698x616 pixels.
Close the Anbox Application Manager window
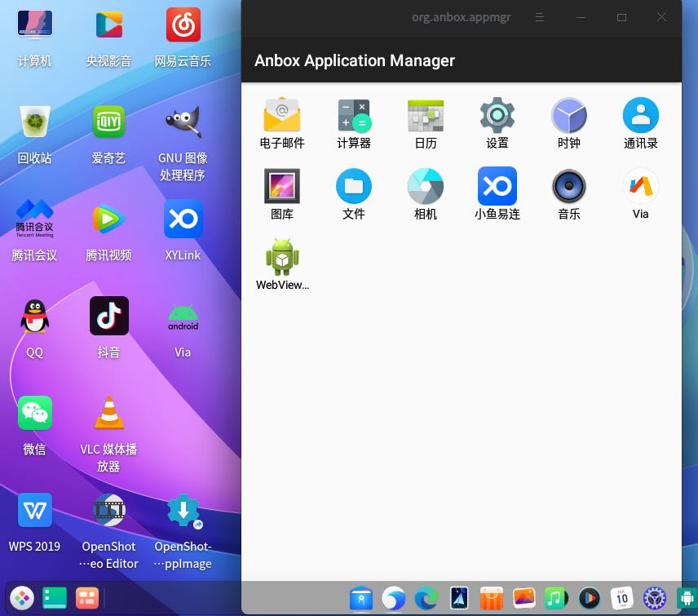point(661,17)
